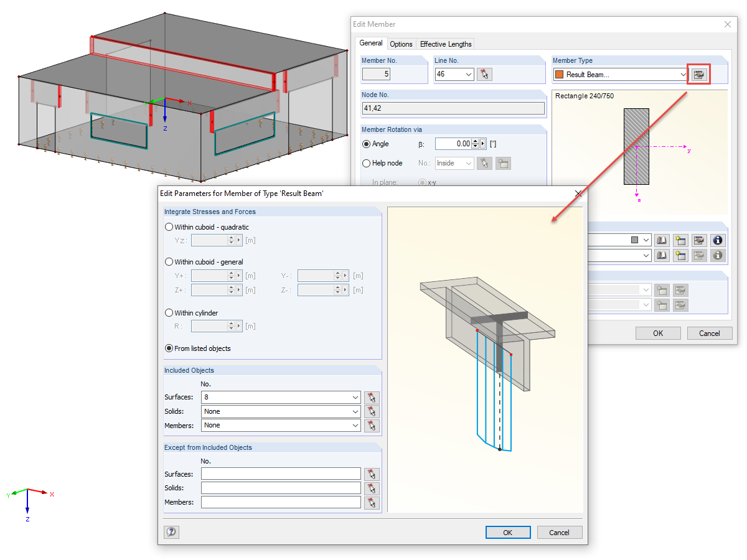The width and height of the screenshot is (747, 560).
Task: Click new item icon in bottom row
Action: pos(662,305)
